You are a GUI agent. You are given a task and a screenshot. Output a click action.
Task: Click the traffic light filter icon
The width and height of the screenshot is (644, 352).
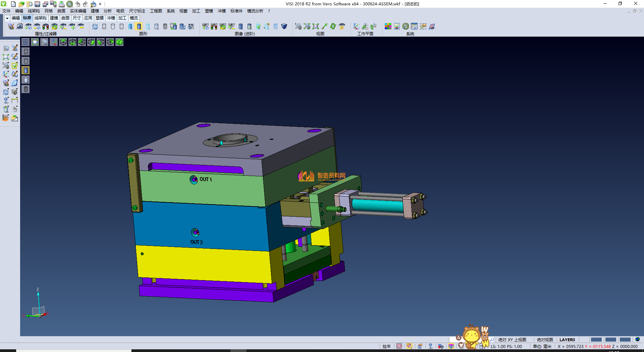pos(46,27)
